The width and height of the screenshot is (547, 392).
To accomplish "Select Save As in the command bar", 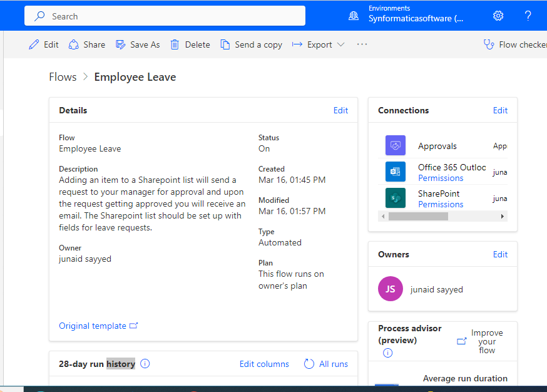I will 138,44.
